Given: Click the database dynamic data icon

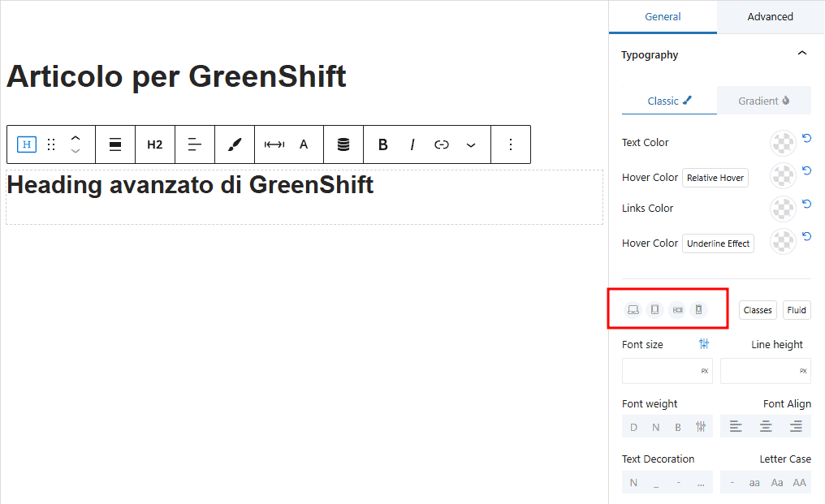Looking at the screenshot, I should pyautogui.click(x=343, y=144).
